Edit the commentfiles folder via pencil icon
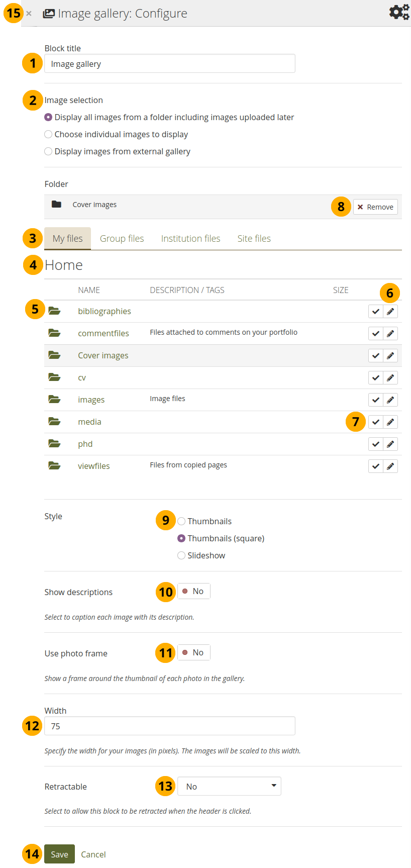This screenshot has height=868, width=411. click(390, 334)
